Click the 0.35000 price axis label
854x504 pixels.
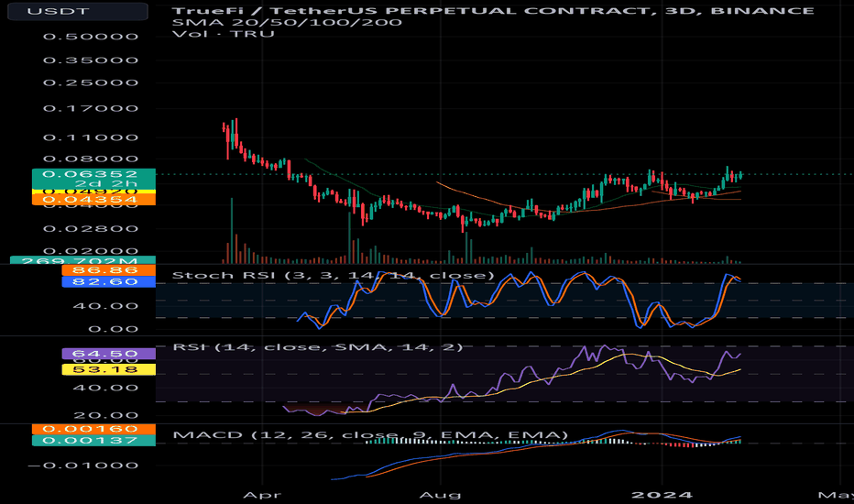coord(91,60)
